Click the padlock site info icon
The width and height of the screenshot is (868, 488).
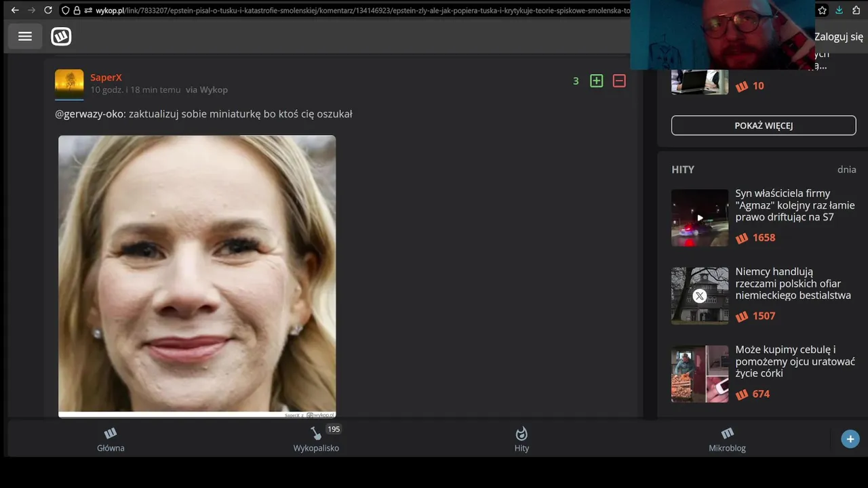(77, 10)
